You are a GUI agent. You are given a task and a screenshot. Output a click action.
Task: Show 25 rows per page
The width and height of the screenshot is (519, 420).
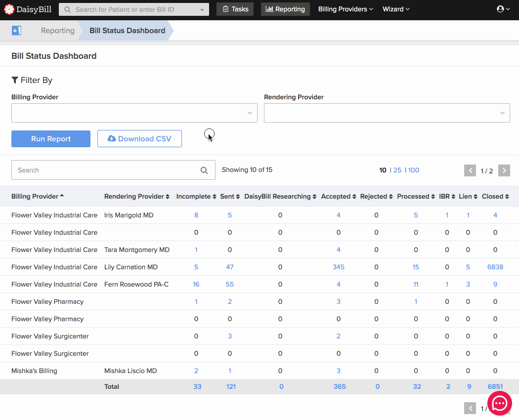[x=397, y=170]
